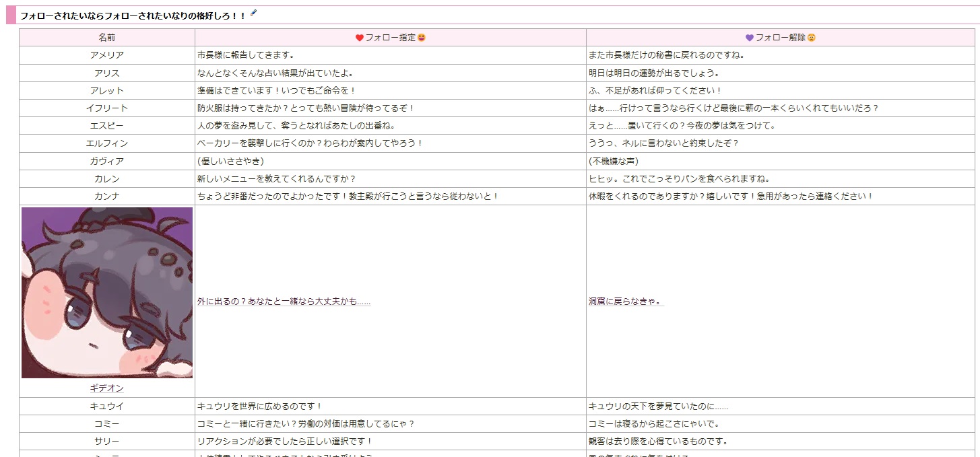Select the キュウイ name cell
The width and height of the screenshot is (980, 457).
107,407
